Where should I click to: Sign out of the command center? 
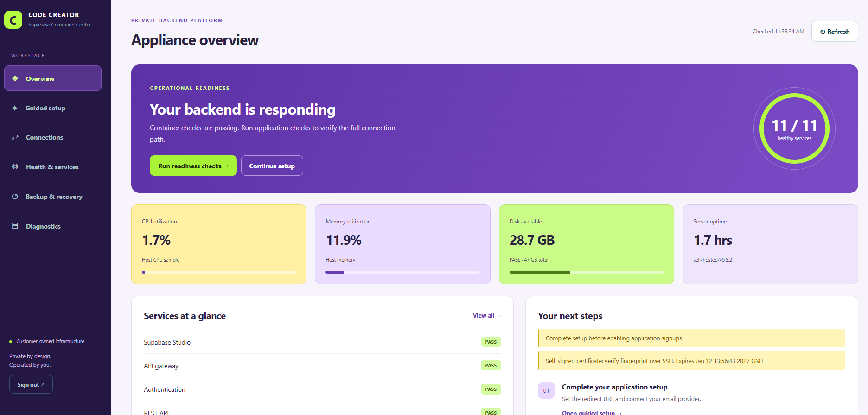pos(31,384)
